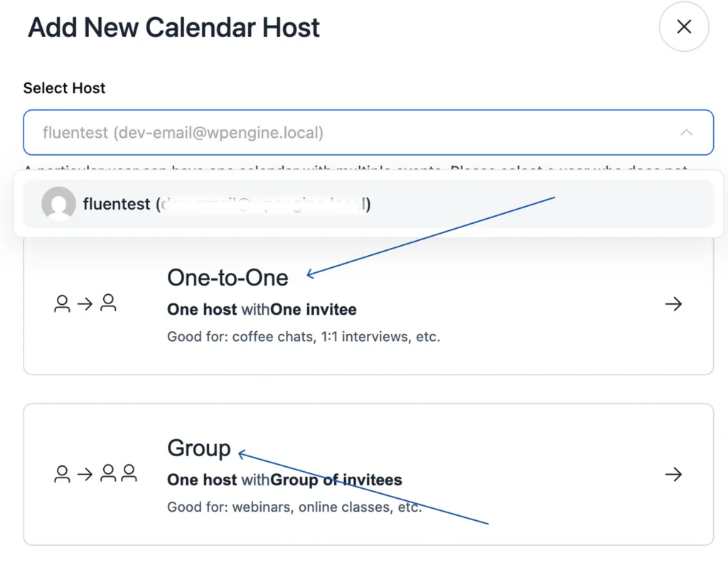Viewport: 728px width, 577px height.
Task: Click the Group host-to-invitees icon
Action: 95,474
